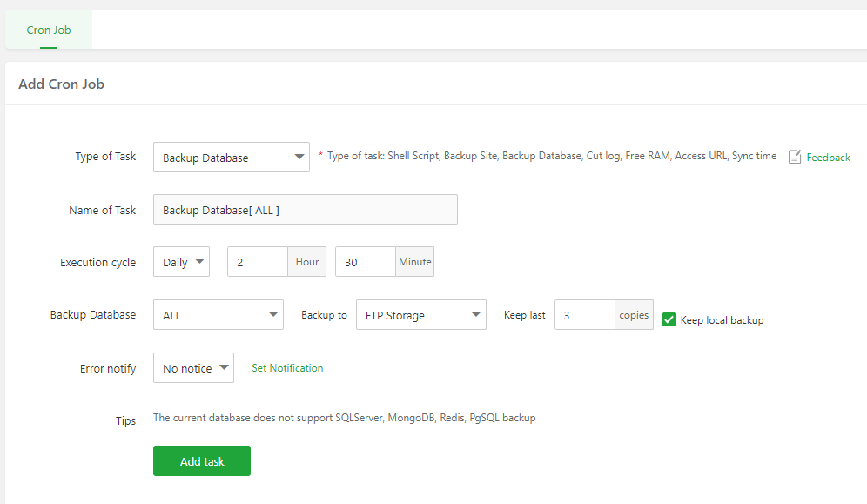
Task: Click the Execution cycle label
Action: tap(97, 263)
